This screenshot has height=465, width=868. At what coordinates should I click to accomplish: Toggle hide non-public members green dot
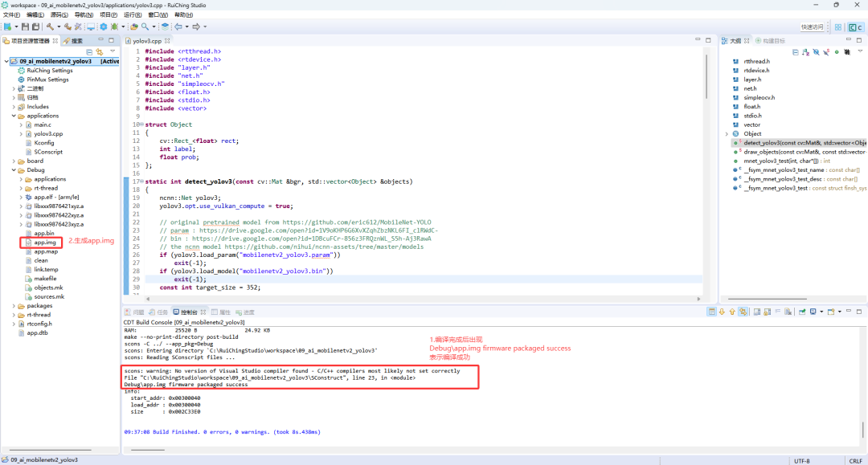point(837,52)
